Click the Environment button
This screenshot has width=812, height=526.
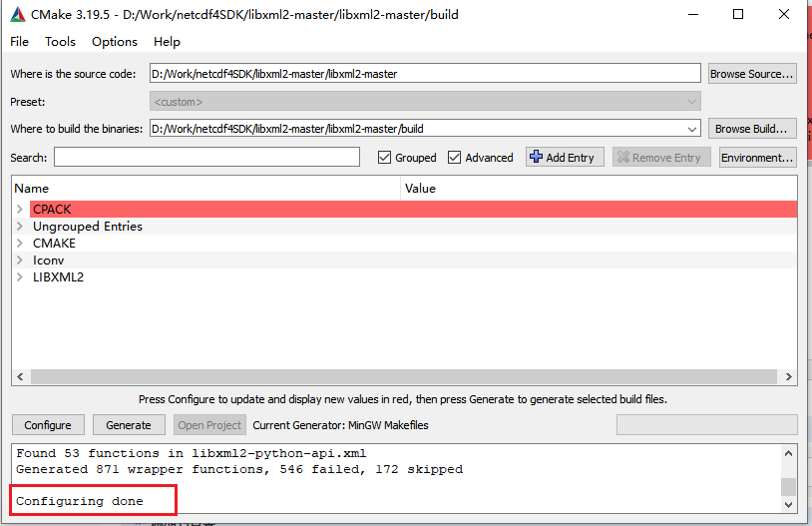(757, 158)
